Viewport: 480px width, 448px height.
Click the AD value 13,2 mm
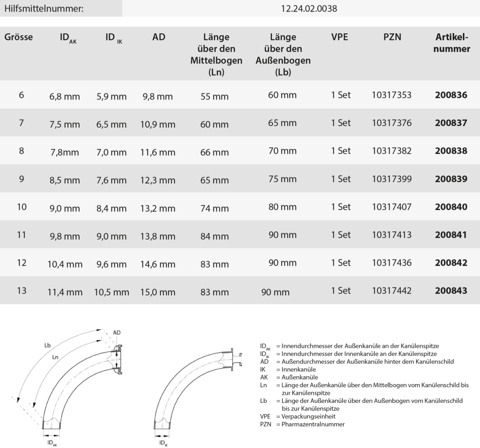tap(158, 208)
